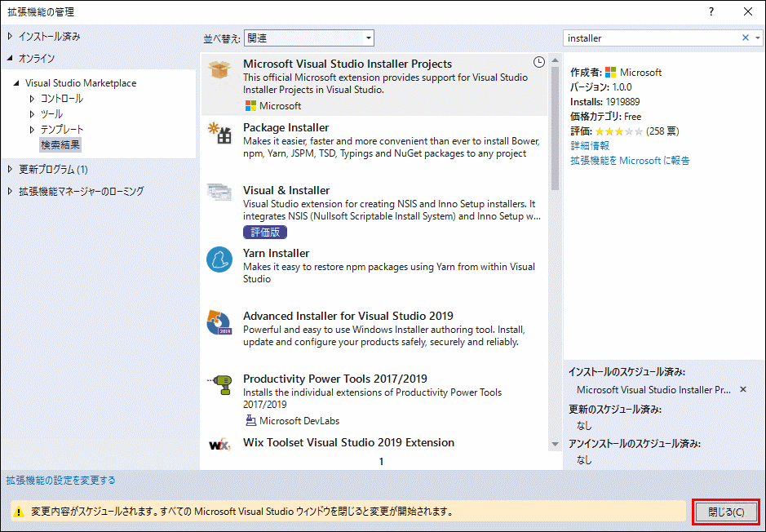This screenshot has height=532, width=766.
Task: Open the search box history dropdown arrow
Action: click(x=757, y=38)
